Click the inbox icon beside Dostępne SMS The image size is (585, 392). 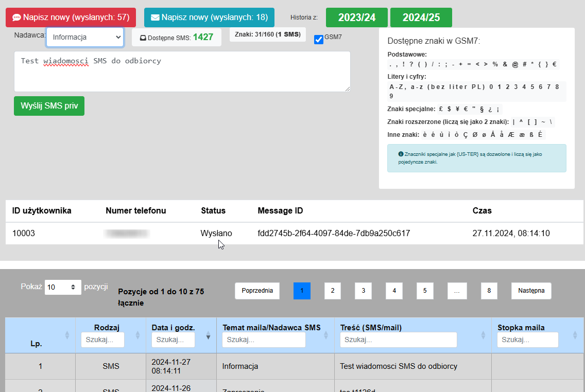pyautogui.click(x=143, y=38)
